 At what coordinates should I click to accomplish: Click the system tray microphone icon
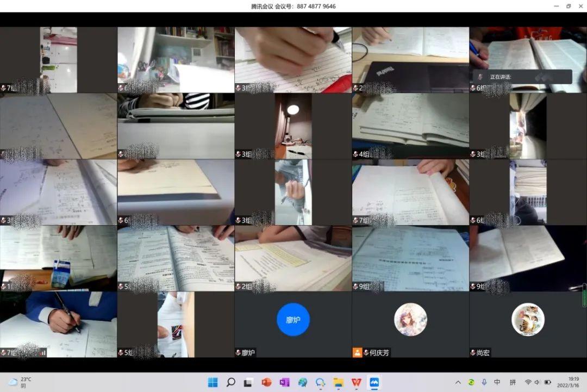pos(484,382)
